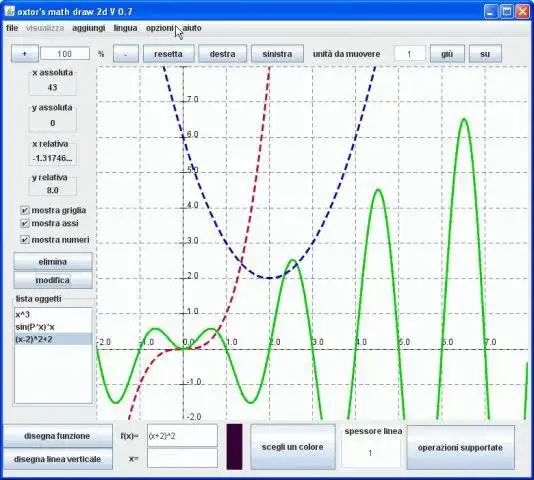Close the math draw window
This screenshot has height=480, width=534.
(522, 12)
